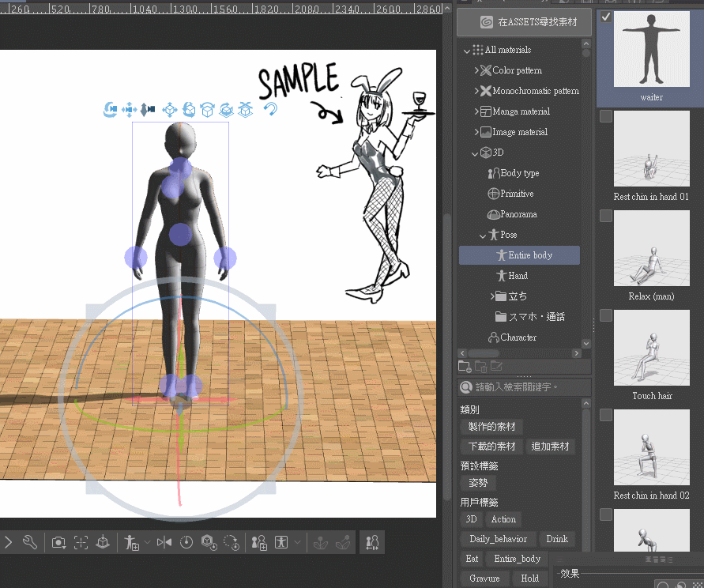The width and height of the screenshot is (704, 588).
Task: Click the cube with curved top arrow icon
Action: (208, 109)
